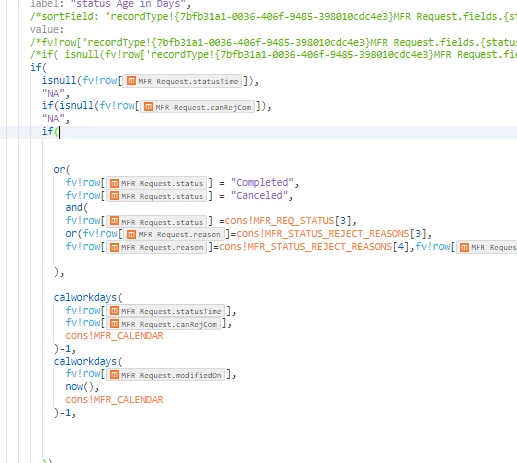
Task: Click the MFR Request.modifiedOn field chip
Action: (x=165, y=375)
